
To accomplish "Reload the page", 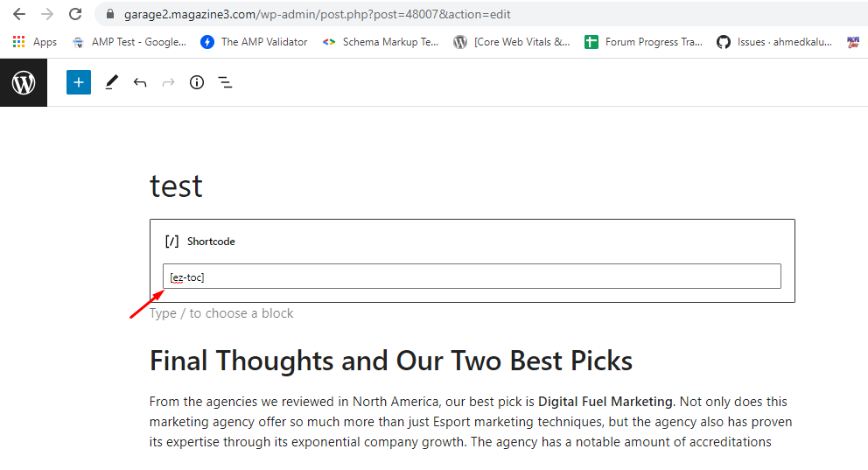I will (x=75, y=14).
